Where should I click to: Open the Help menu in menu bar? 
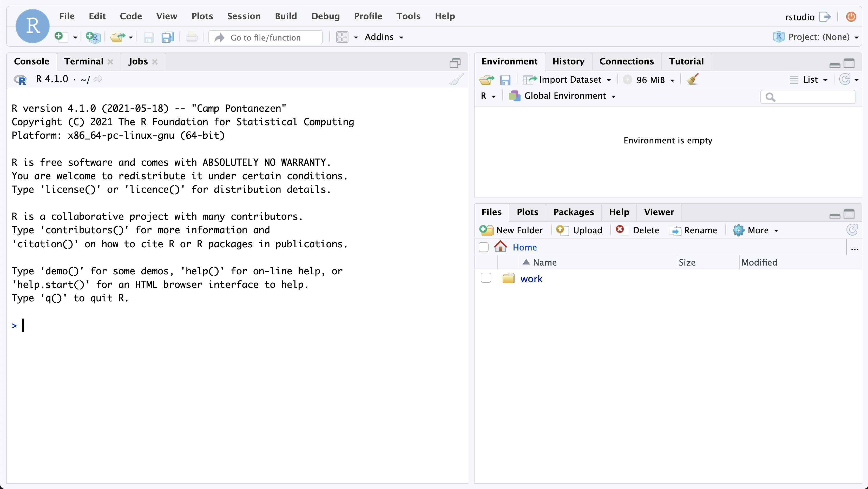[445, 16]
